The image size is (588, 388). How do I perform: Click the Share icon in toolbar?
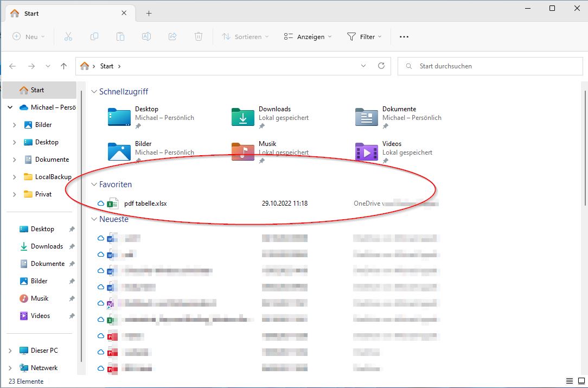point(172,36)
